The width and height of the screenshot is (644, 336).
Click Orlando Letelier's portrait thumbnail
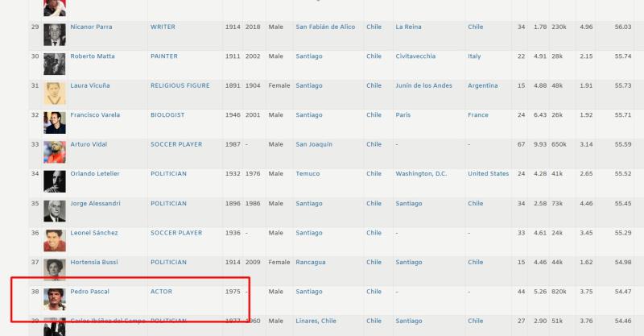click(55, 182)
